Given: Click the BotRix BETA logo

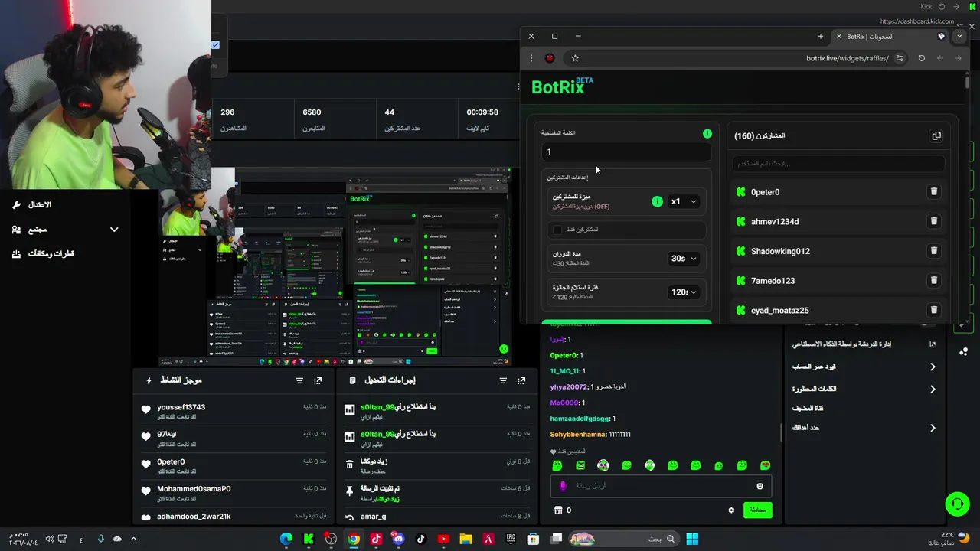Looking at the screenshot, I should coord(562,86).
